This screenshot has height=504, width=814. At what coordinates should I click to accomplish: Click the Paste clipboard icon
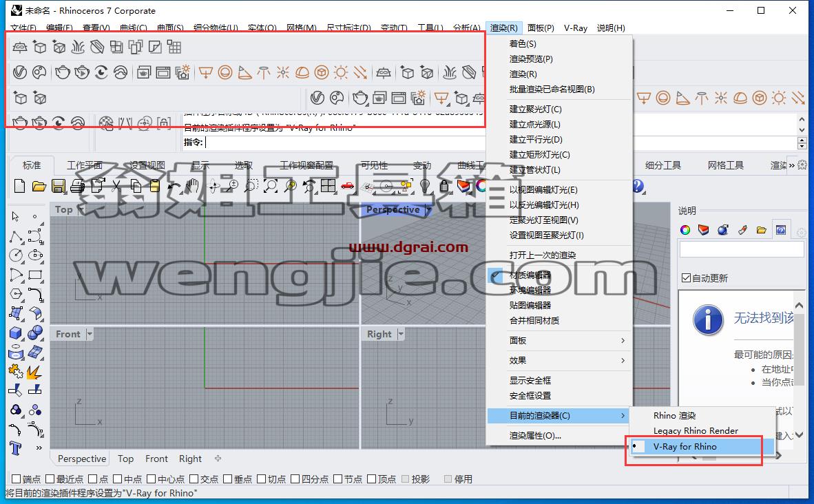(155, 186)
